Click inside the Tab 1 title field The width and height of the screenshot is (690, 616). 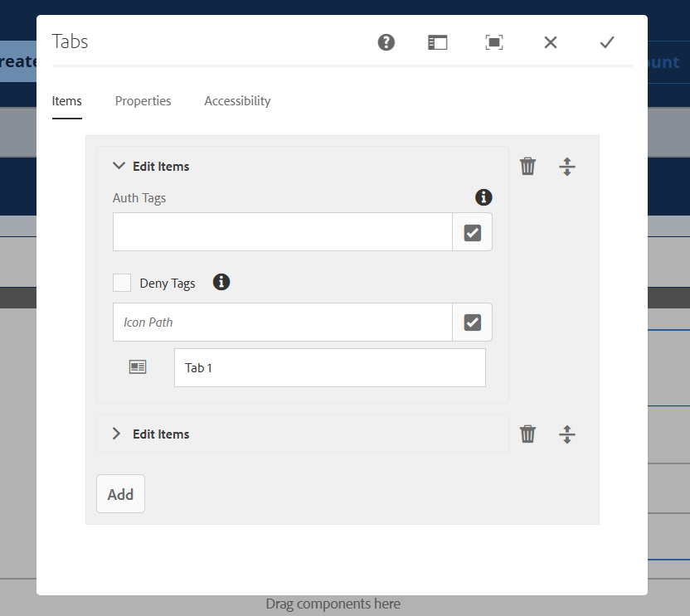(x=329, y=367)
